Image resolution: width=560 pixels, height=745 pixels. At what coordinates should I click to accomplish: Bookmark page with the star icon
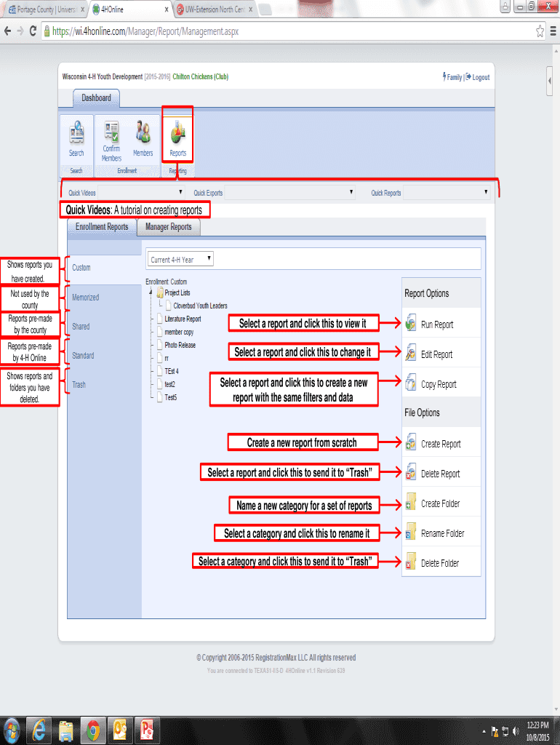540,32
